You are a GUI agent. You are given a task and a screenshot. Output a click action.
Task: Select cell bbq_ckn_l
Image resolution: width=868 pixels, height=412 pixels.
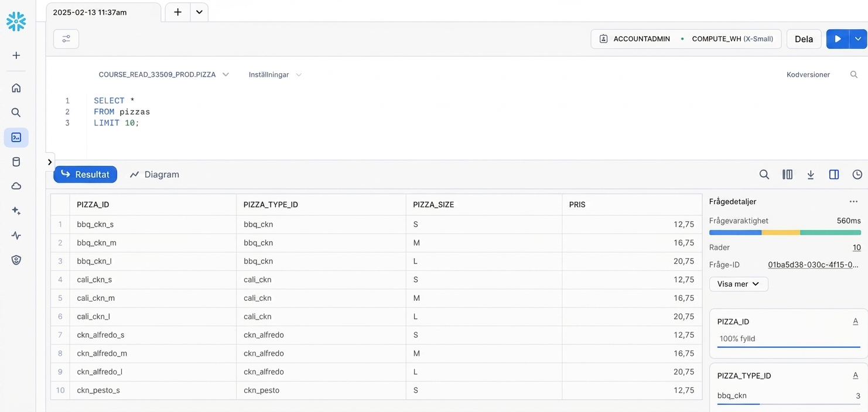[x=153, y=261]
